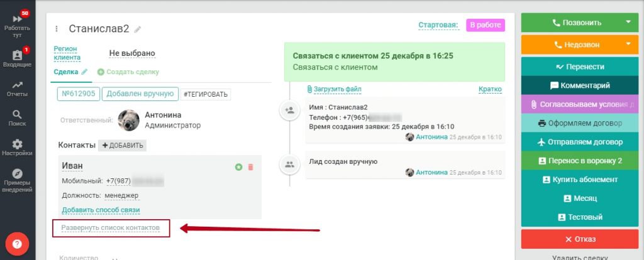Select the Согласовываем условия button
The width and height of the screenshot is (644, 260).
pyautogui.click(x=581, y=105)
